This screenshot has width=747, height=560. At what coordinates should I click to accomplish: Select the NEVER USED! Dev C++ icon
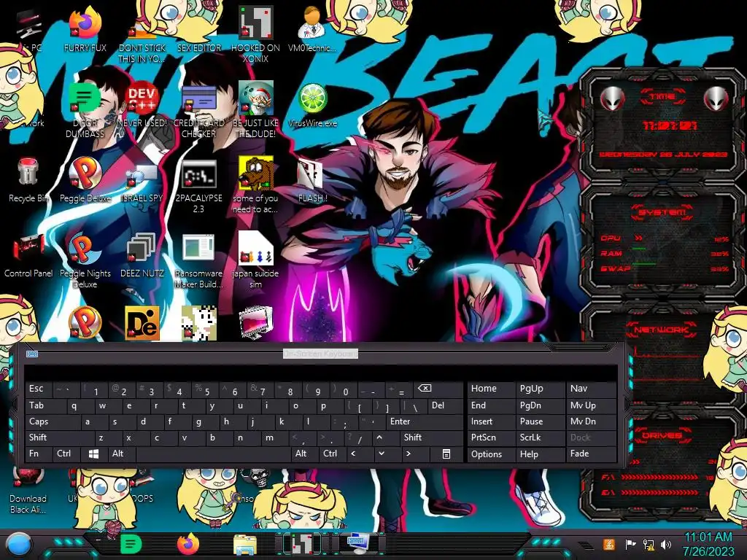pyautogui.click(x=142, y=105)
